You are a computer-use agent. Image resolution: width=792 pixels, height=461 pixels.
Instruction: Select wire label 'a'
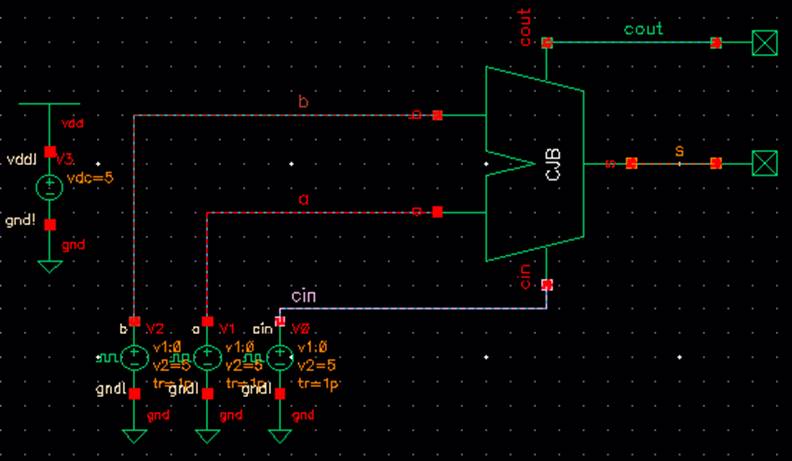(x=303, y=200)
